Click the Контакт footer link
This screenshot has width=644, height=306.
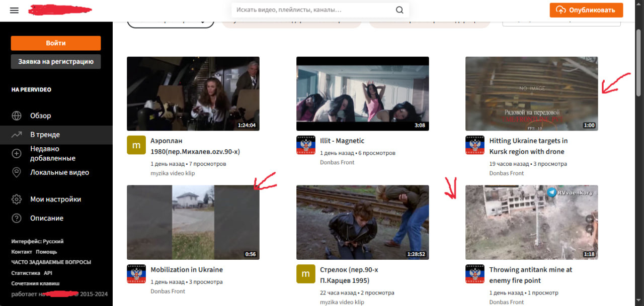pos(22,252)
